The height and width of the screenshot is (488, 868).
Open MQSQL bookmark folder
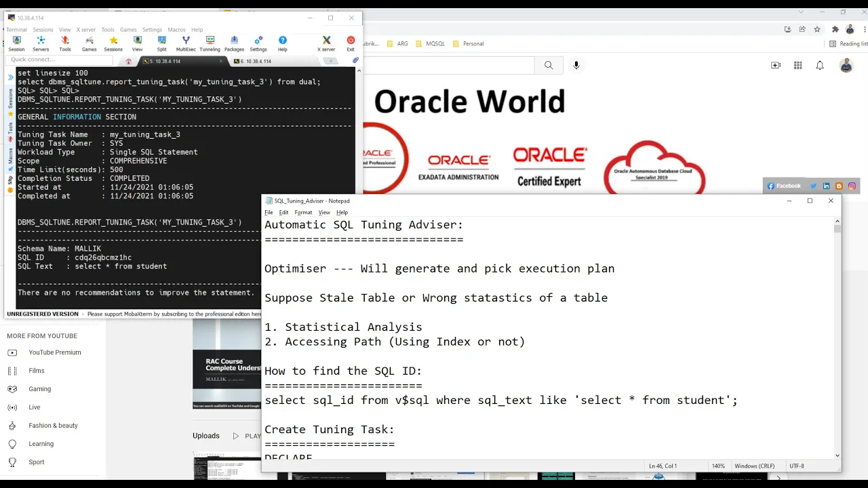click(431, 43)
